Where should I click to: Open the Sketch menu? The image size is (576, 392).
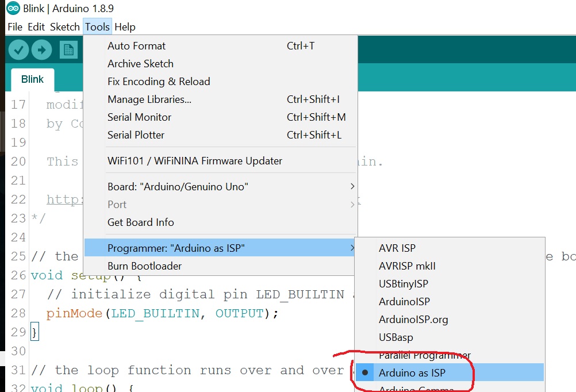point(64,27)
